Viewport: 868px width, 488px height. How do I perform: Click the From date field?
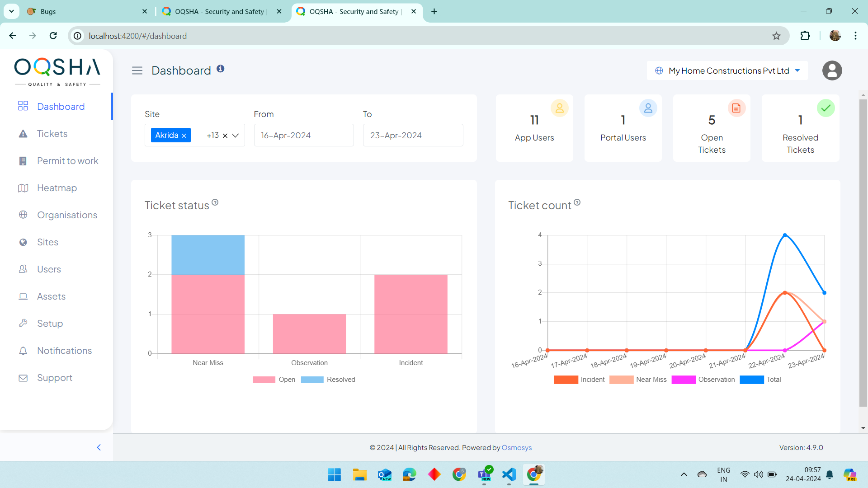pos(303,136)
